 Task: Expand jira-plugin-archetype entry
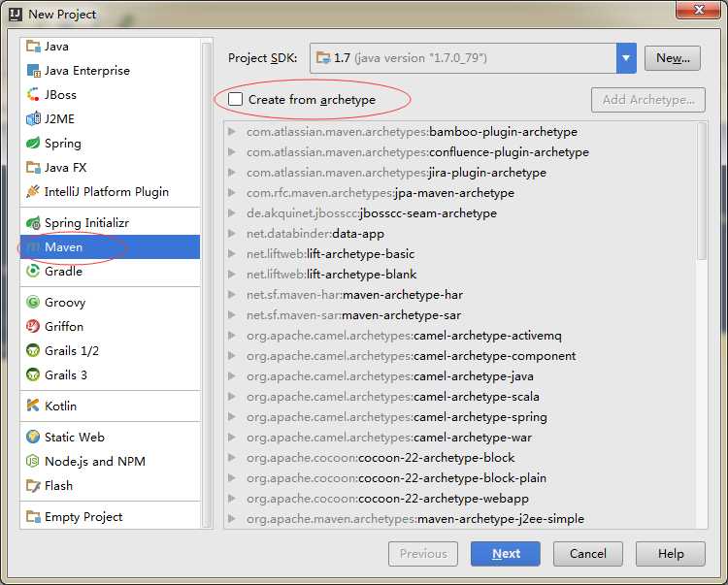(x=232, y=173)
